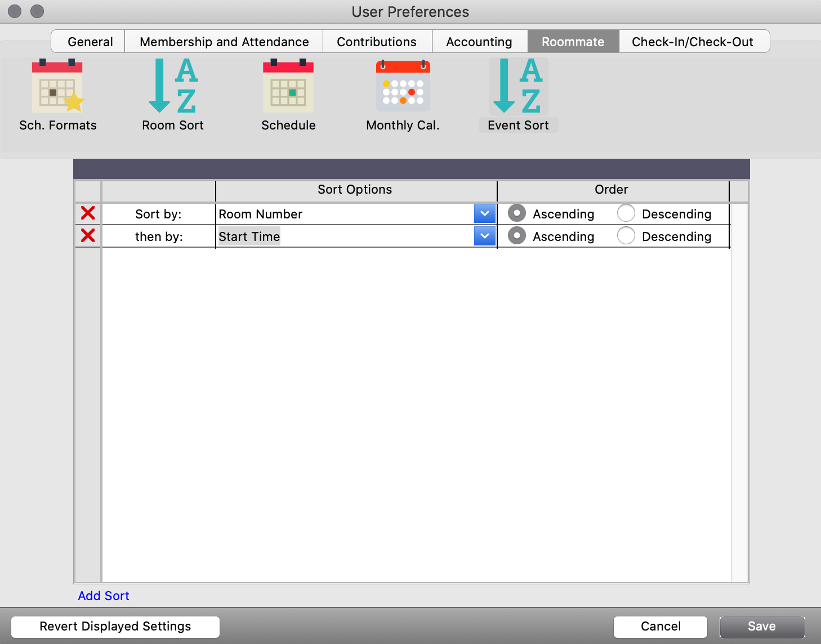
Task: Select the Event Sort icon
Action: click(x=518, y=88)
